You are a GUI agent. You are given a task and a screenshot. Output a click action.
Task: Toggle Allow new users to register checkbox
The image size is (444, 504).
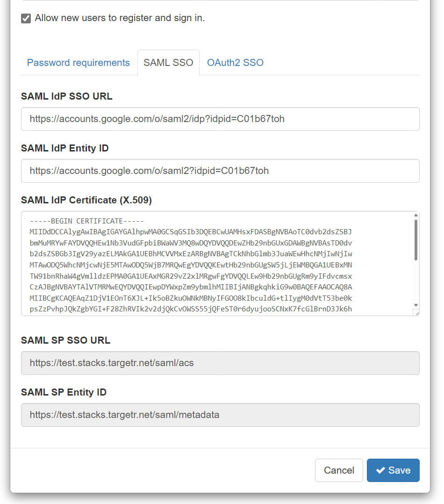pyautogui.click(x=26, y=18)
